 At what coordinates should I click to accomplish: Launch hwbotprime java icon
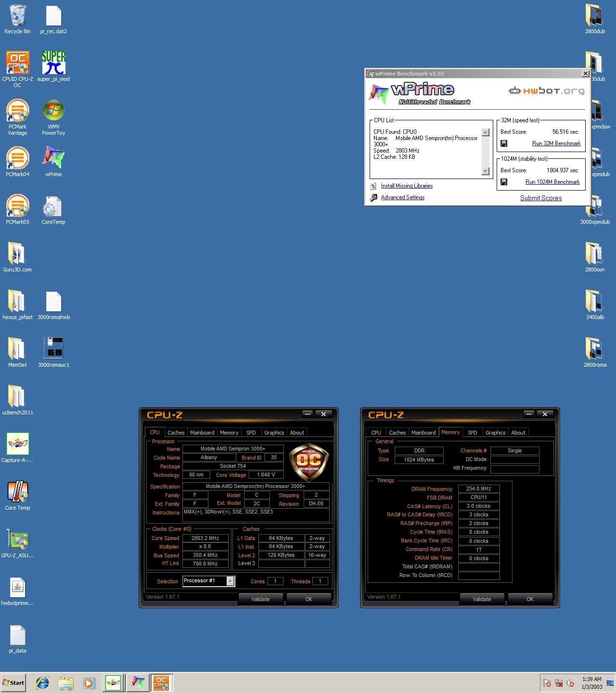coord(17,590)
